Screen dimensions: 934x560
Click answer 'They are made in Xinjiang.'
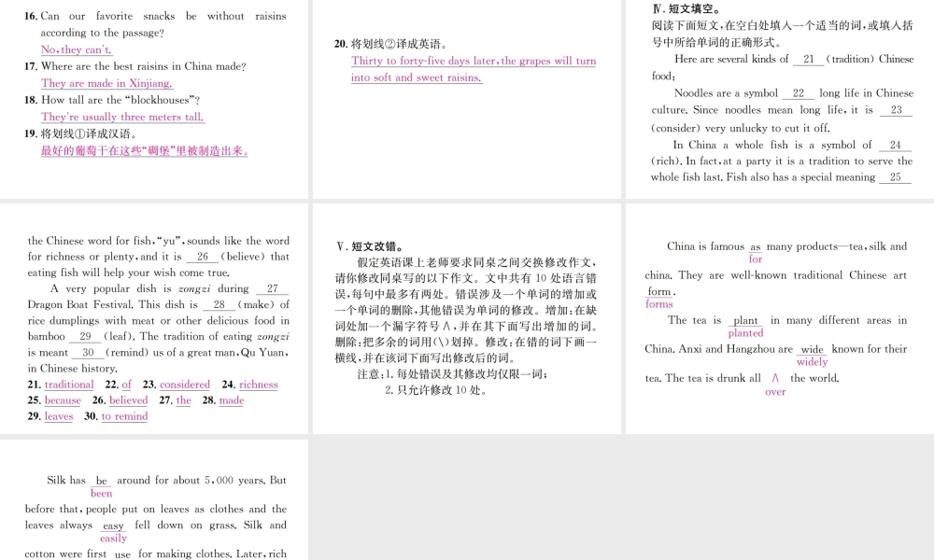tap(106, 83)
